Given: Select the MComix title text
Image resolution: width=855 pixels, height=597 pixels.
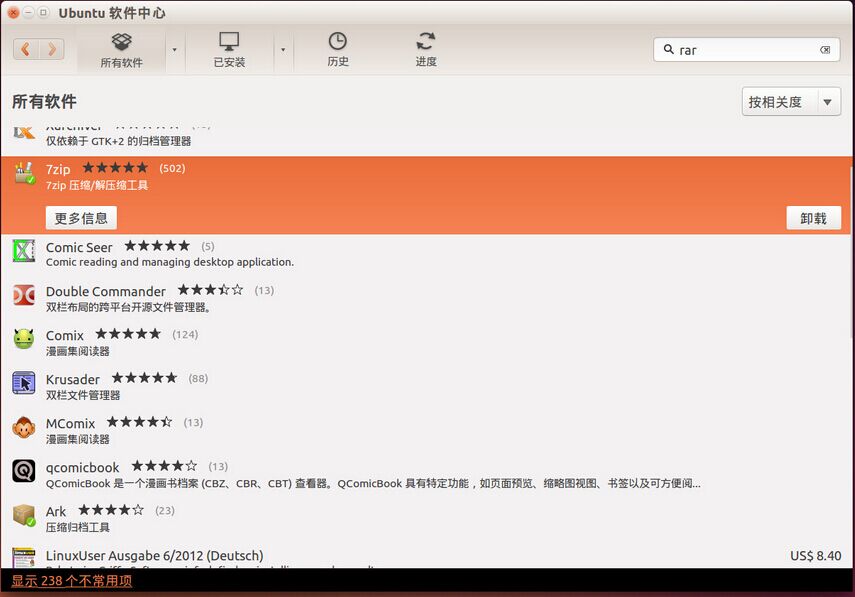Looking at the screenshot, I should pyautogui.click(x=70, y=424).
